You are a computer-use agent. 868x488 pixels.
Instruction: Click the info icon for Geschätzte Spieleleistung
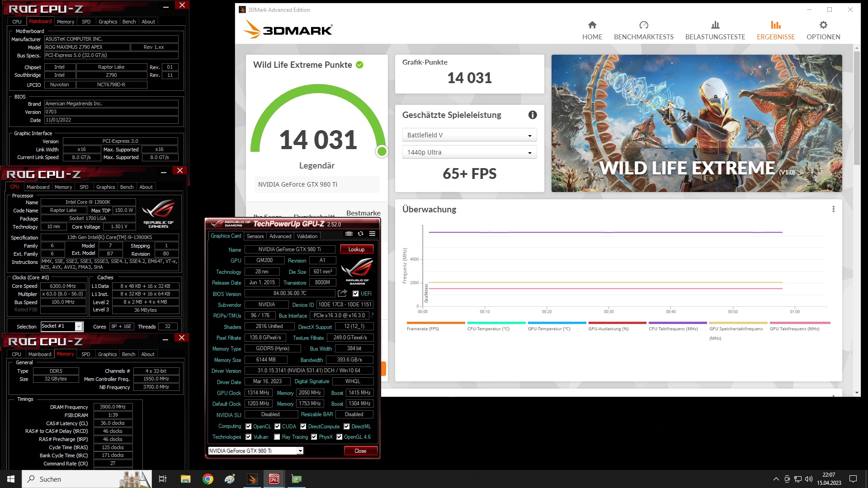[x=533, y=115]
